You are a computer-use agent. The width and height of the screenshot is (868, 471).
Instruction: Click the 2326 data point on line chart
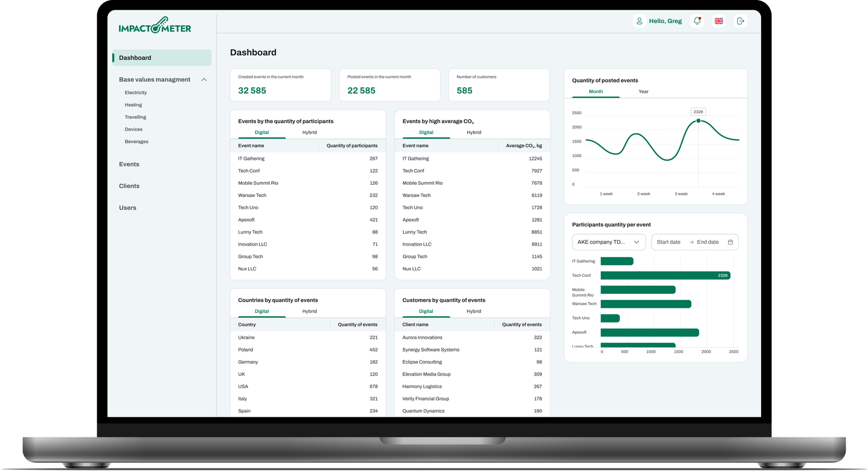[698, 121]
